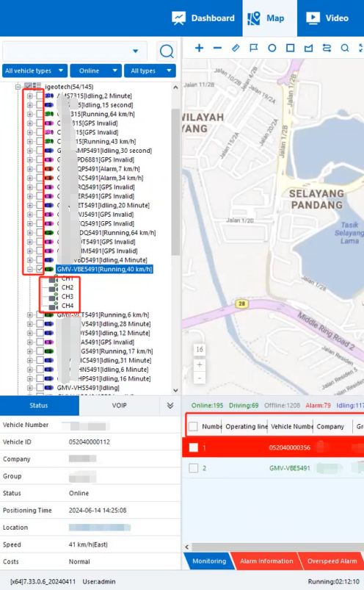
Task: Click the green car icon of GMV-VBE5491
Action: pos(49,270)
